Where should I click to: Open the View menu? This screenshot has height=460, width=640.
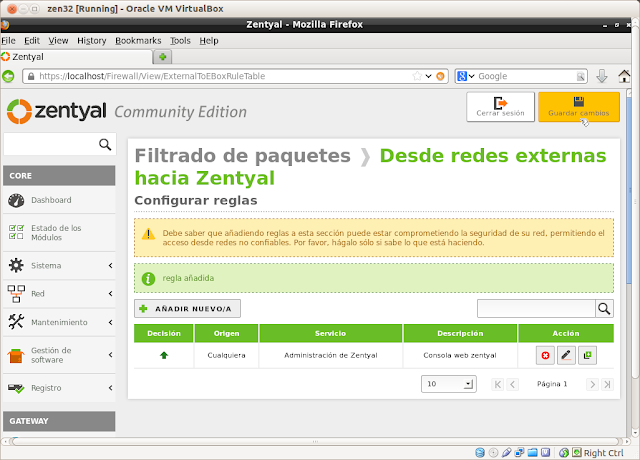58,41
